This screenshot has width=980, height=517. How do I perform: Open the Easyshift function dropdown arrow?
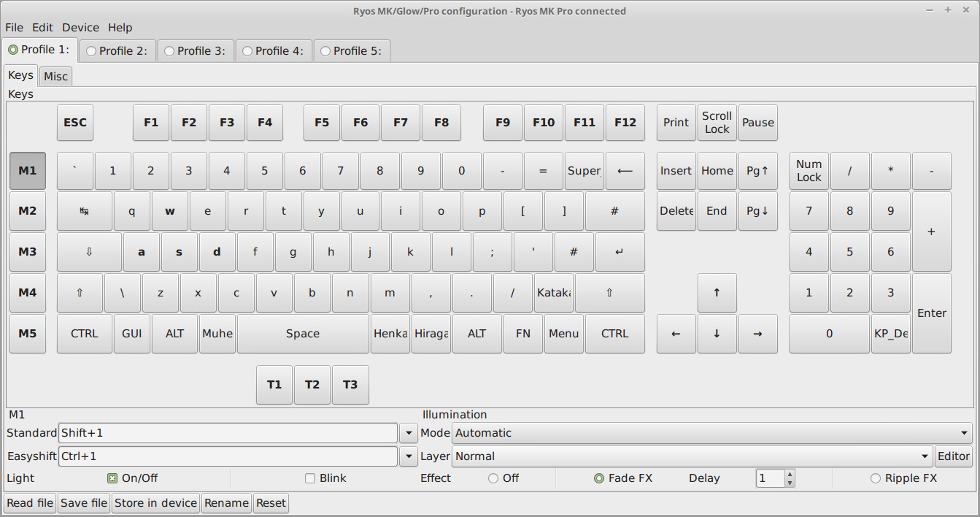point(409,456)
